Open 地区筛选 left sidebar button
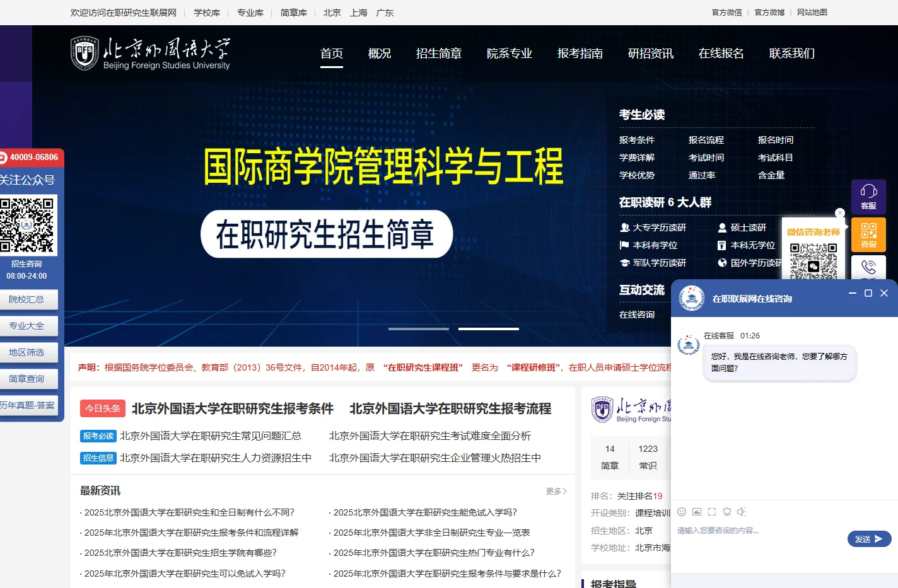 pos(28,352)
